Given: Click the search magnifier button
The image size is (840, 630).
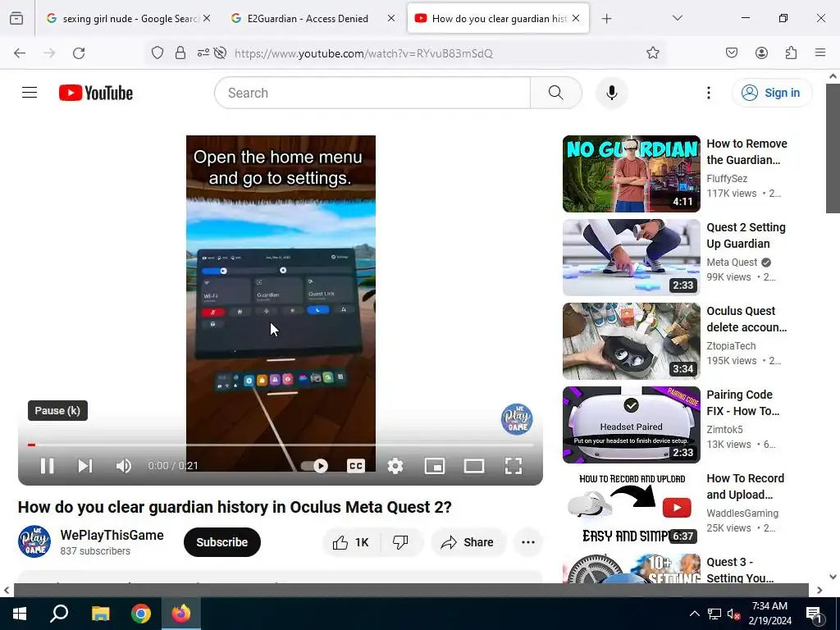Looking at the screenshot, I should [x=555, y=93].
